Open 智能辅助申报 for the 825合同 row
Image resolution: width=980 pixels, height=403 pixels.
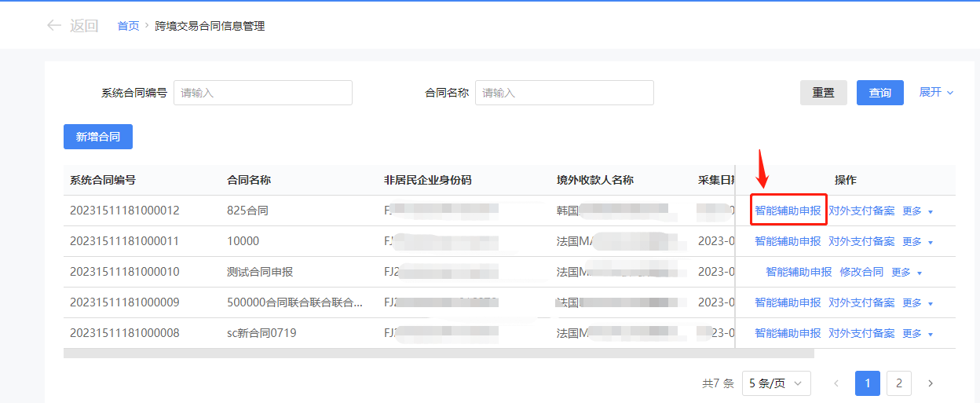788,211
